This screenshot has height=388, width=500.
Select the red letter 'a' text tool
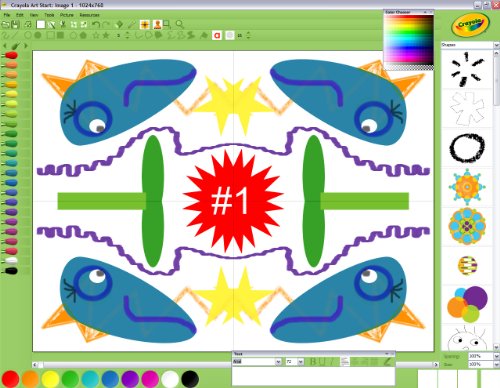[217, 35]
